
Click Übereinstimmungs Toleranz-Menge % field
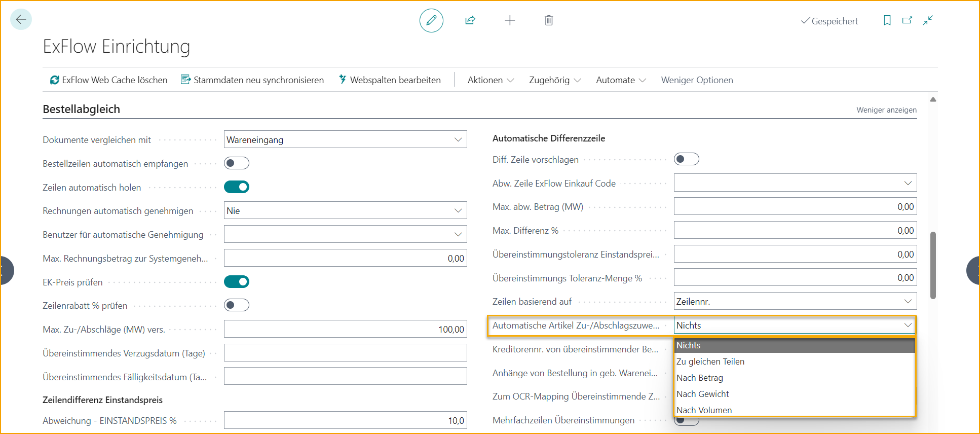tap(796, 277)
